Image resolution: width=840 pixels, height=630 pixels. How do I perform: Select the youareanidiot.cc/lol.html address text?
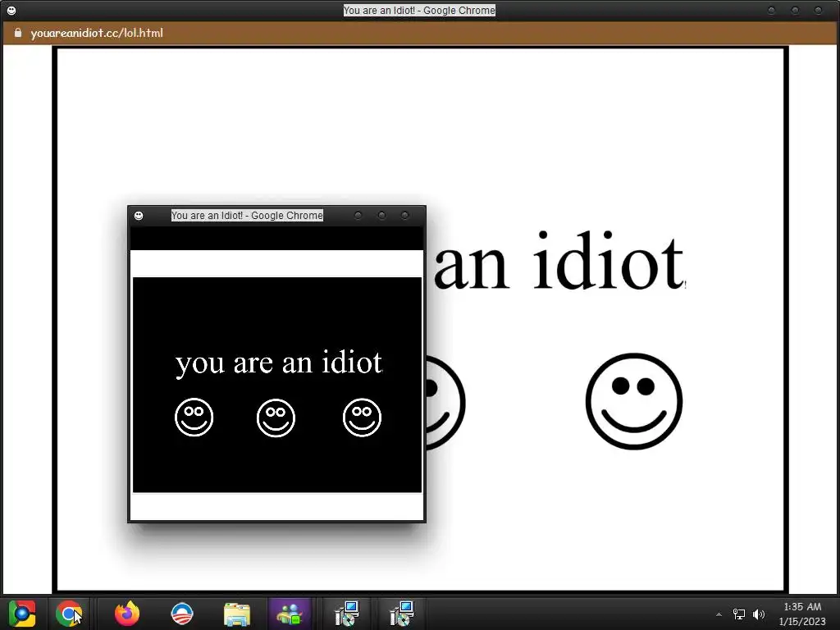point(97,33)
